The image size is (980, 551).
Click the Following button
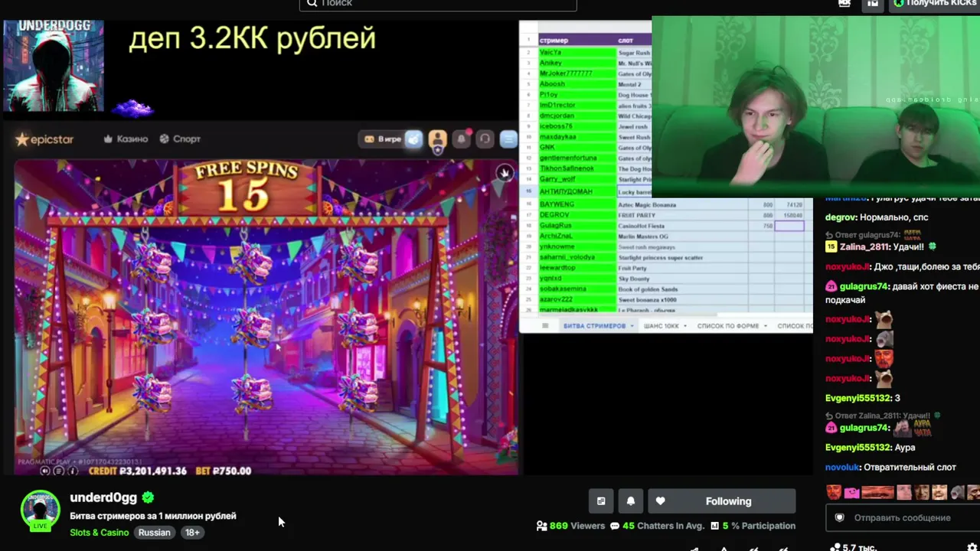pos(722,501)
